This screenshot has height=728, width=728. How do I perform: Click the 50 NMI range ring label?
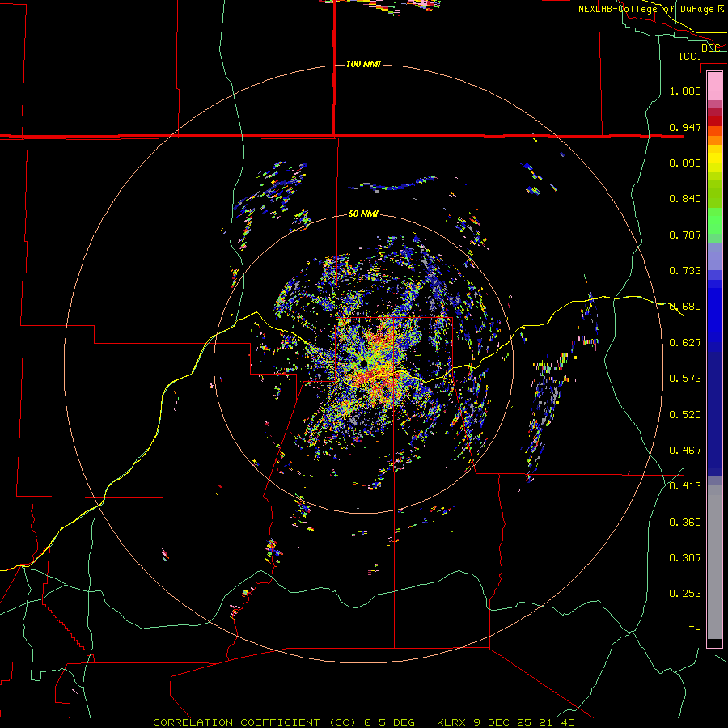(x=363, y=214)
